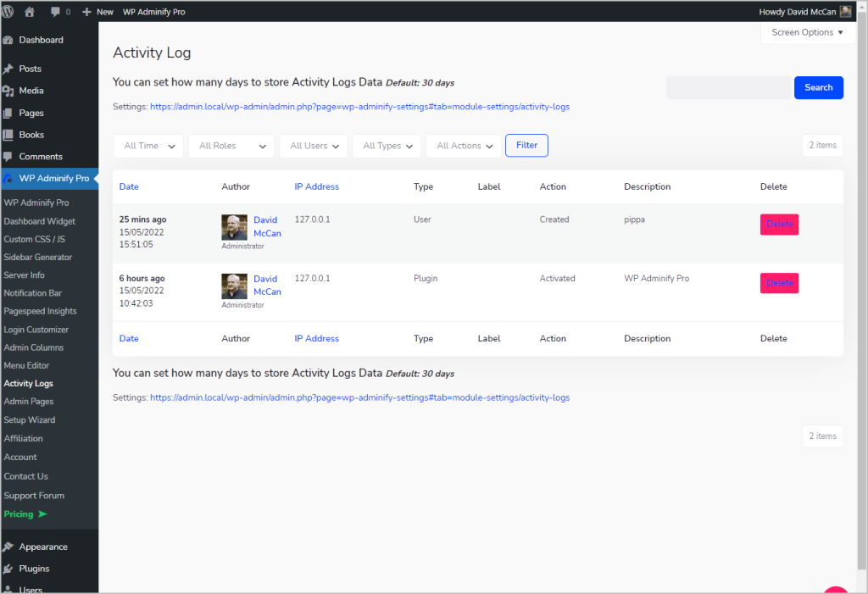Click the plus New icon

tap(86, 12)
